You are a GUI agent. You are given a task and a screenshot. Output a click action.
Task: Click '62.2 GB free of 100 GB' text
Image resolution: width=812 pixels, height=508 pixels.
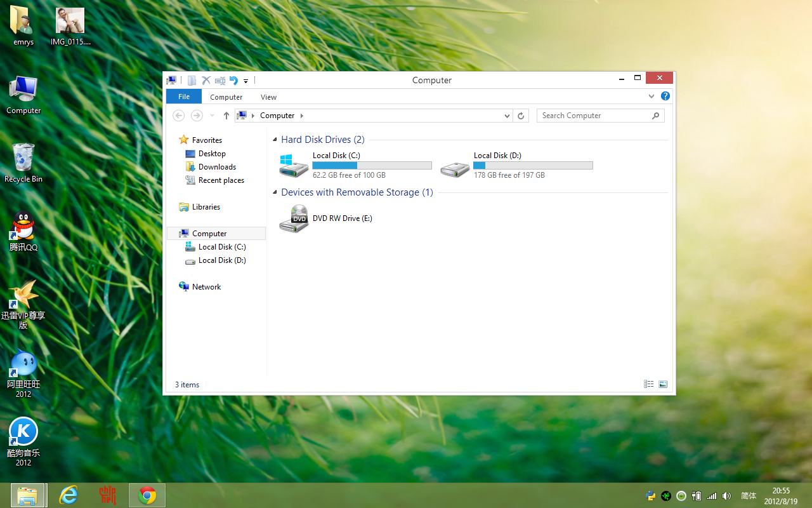tap(349, 175)
